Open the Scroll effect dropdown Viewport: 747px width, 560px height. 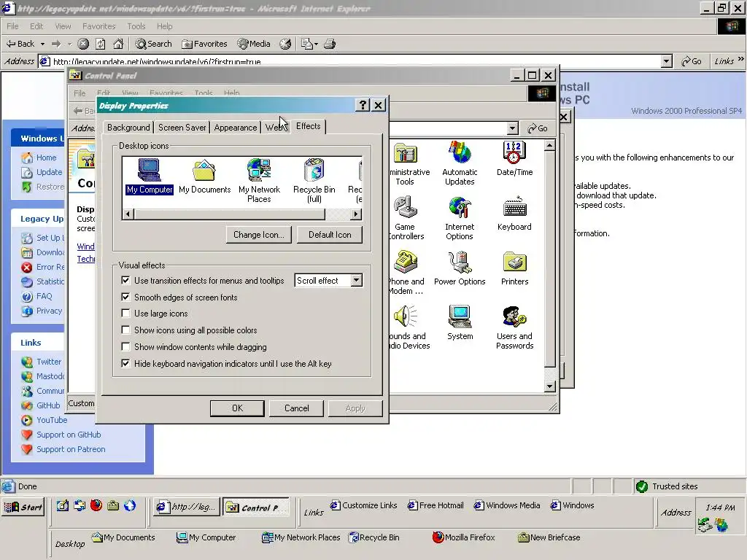(x=356, y=281)
